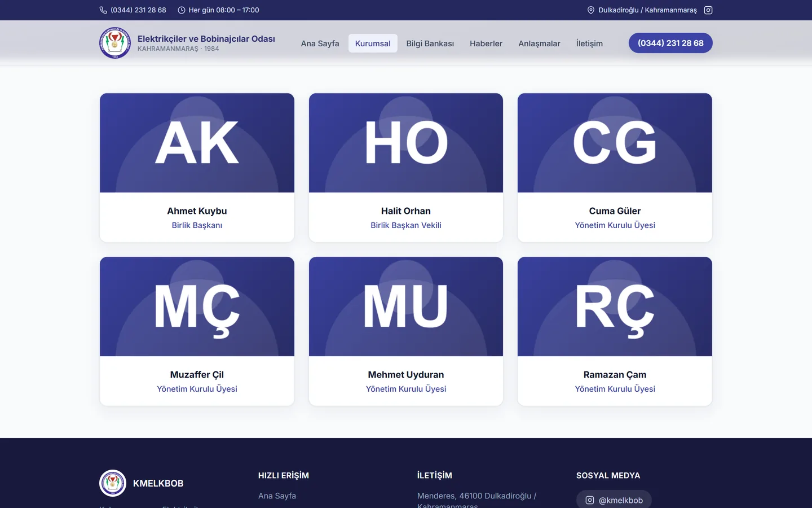812x508 pixels.
Task: Click footer Ana Sayfa link
Action: [277, 496]
